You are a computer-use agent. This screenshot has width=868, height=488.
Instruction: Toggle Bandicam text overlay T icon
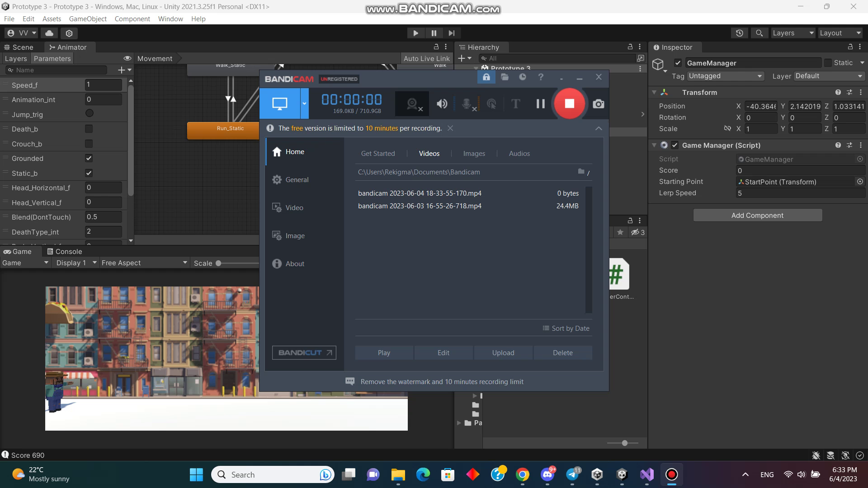click(515, 104)
